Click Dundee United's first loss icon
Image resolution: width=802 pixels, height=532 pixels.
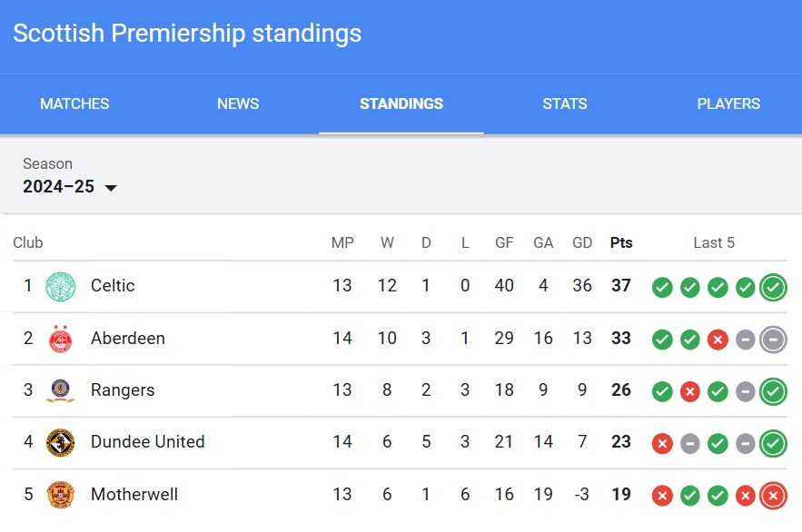(x=662, y=443)
